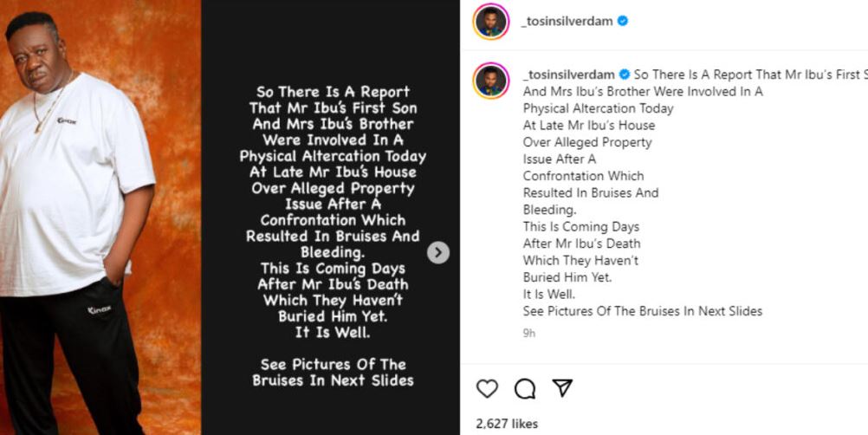Open _tosinsilverdam username link in the caption
The height and width of the screenshot is (435, 868).
click(x=568, y=75)
